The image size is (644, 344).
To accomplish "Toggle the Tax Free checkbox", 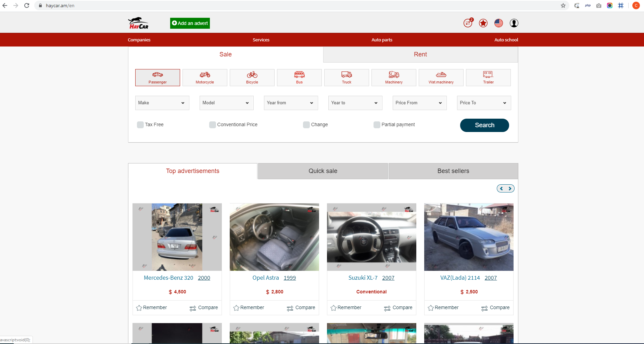I will (x=140, y=125).
